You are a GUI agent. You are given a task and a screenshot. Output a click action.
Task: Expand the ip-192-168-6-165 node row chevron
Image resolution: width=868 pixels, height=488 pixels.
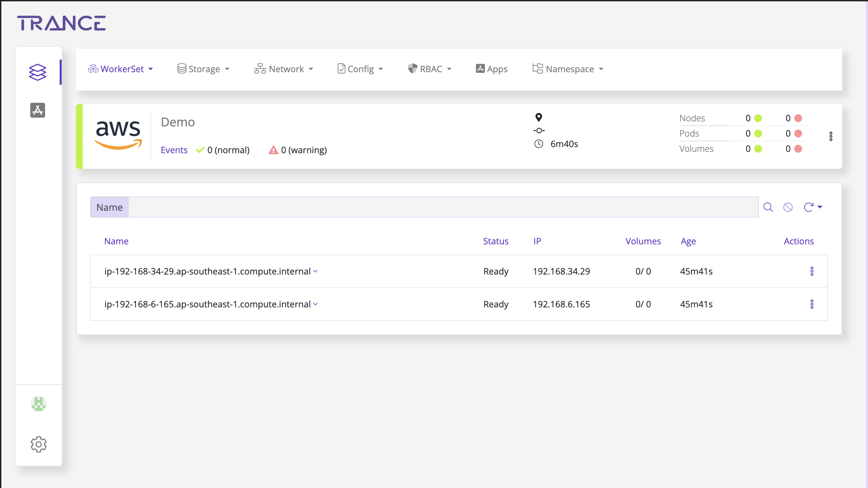[x=316, y=304]
